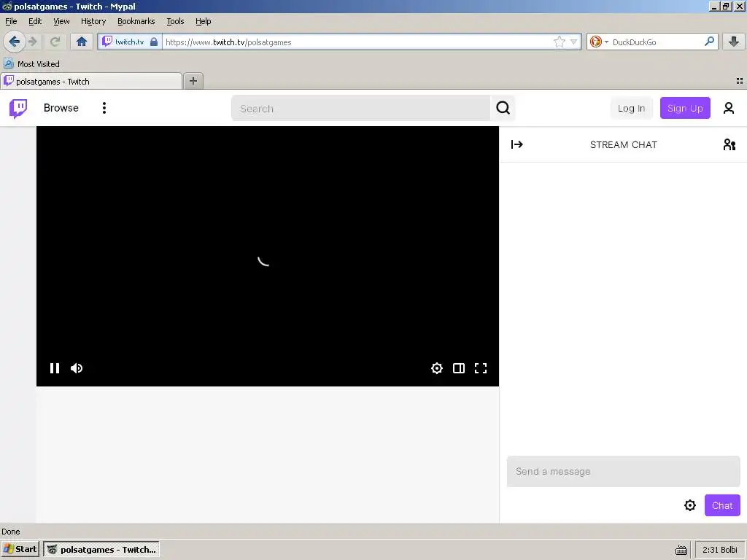Open the Bookmarks menu
Viewport: 747px width, 560px height.
click(136, 21)
